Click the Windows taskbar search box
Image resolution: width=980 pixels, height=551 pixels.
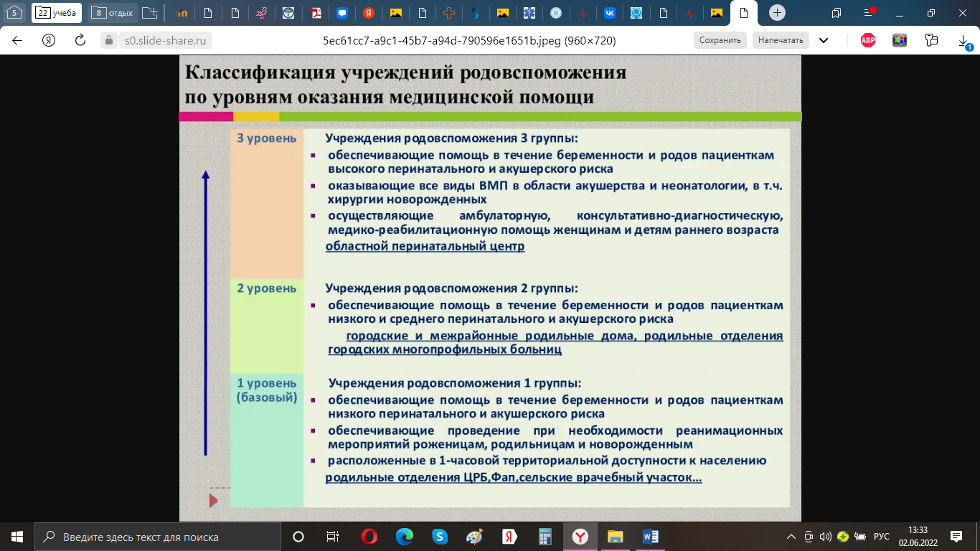point(158,536)
